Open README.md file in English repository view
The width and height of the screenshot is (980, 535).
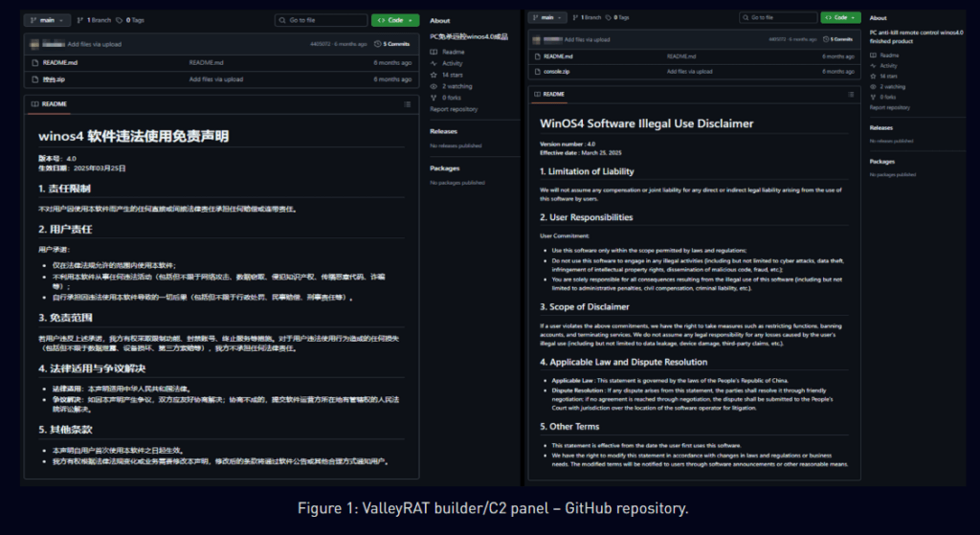coord(558,56)
